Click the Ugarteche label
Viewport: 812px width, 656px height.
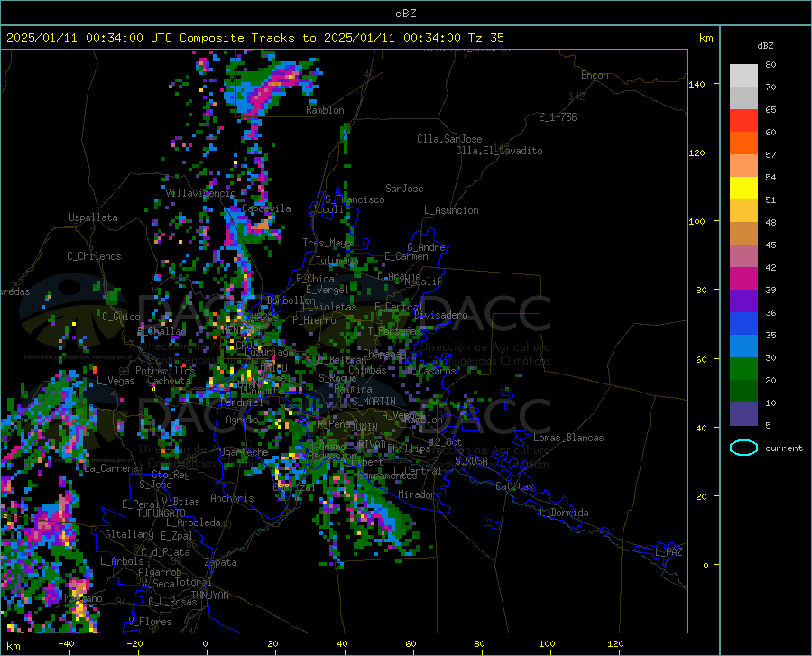(x=244, y=452)
